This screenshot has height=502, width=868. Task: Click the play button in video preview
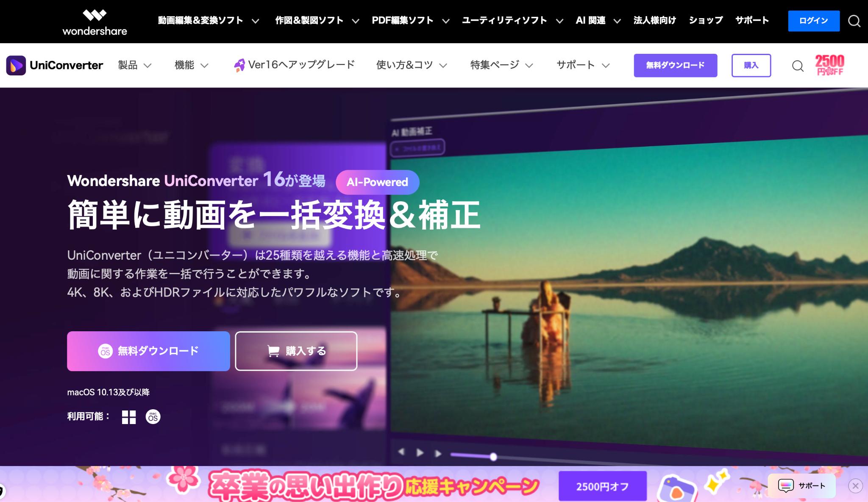(420, 452)
